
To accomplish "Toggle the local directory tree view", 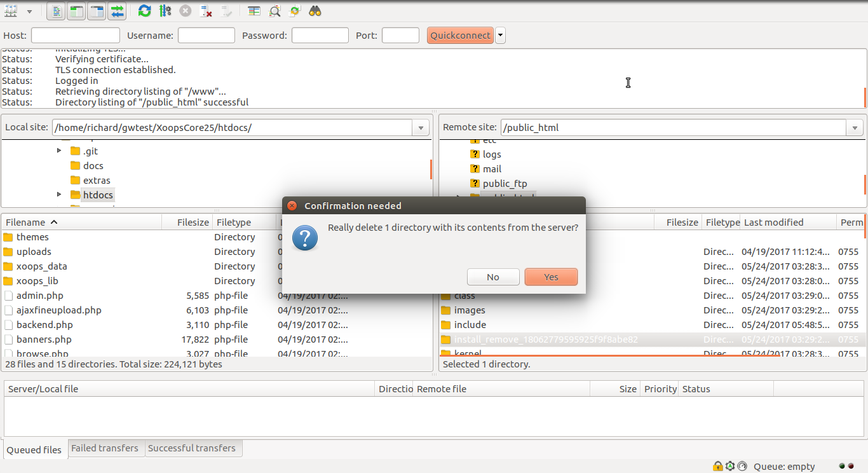I will (76, 11).
